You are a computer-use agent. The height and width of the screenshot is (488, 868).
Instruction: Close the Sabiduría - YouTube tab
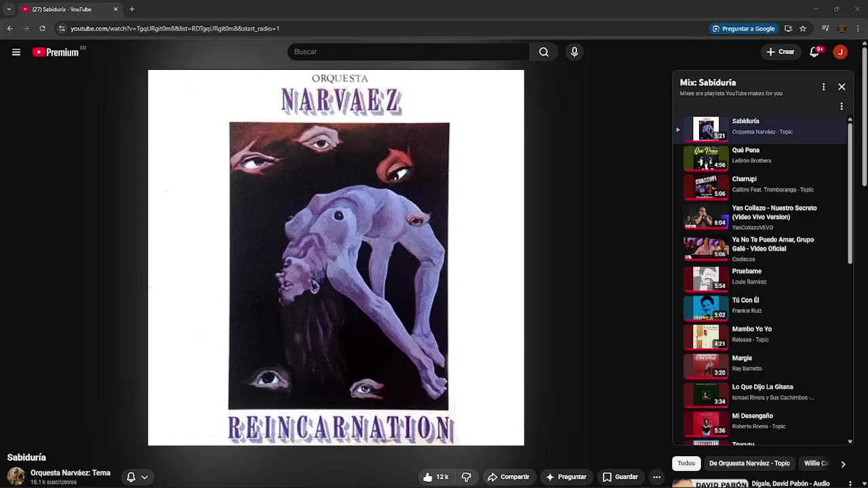click(115, 9)
